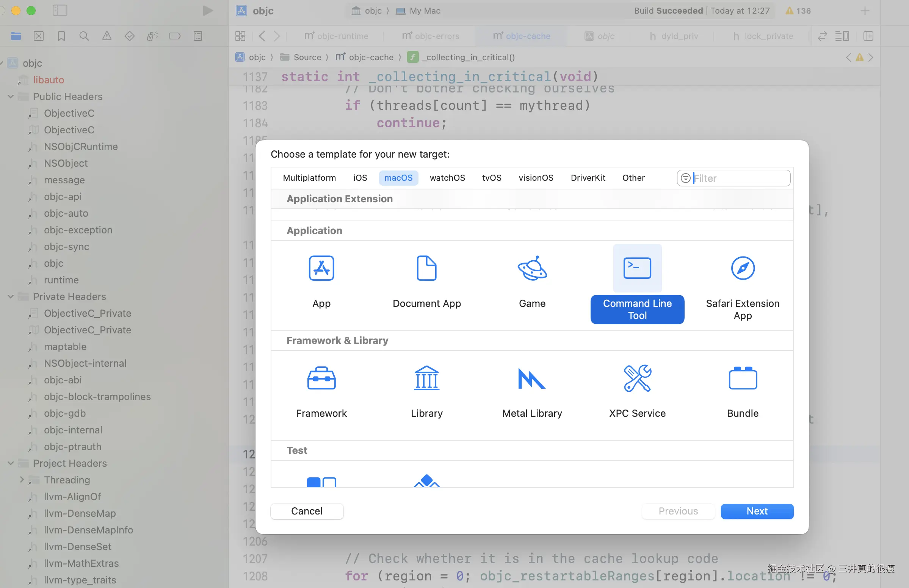Toggle the inspector panel button
909x588 pixels.
tap(868, 36)
